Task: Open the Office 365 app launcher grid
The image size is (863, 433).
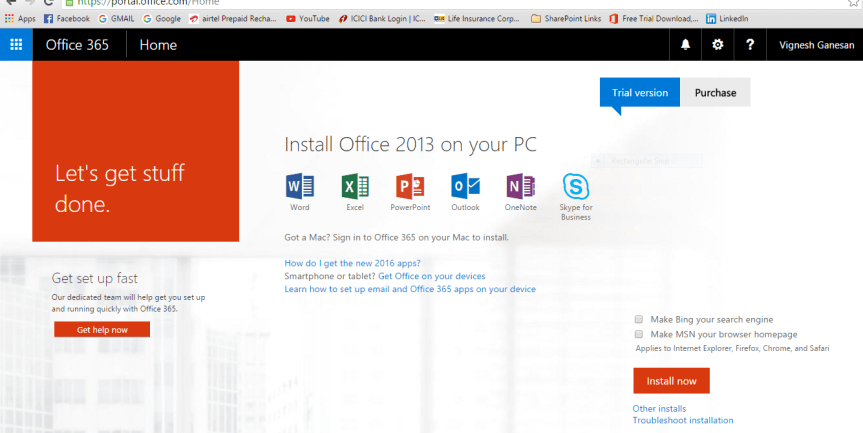Action: click(x=16, y=45)
